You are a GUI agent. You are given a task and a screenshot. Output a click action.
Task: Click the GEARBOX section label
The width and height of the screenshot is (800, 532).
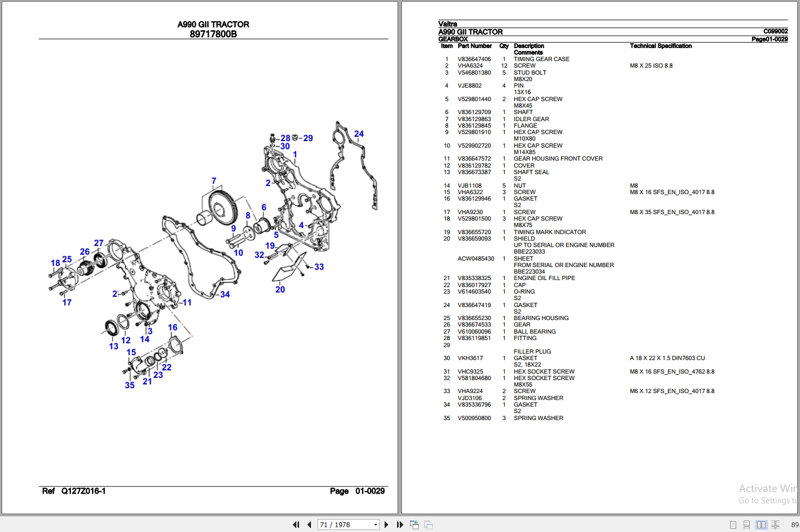pos(453,39)
